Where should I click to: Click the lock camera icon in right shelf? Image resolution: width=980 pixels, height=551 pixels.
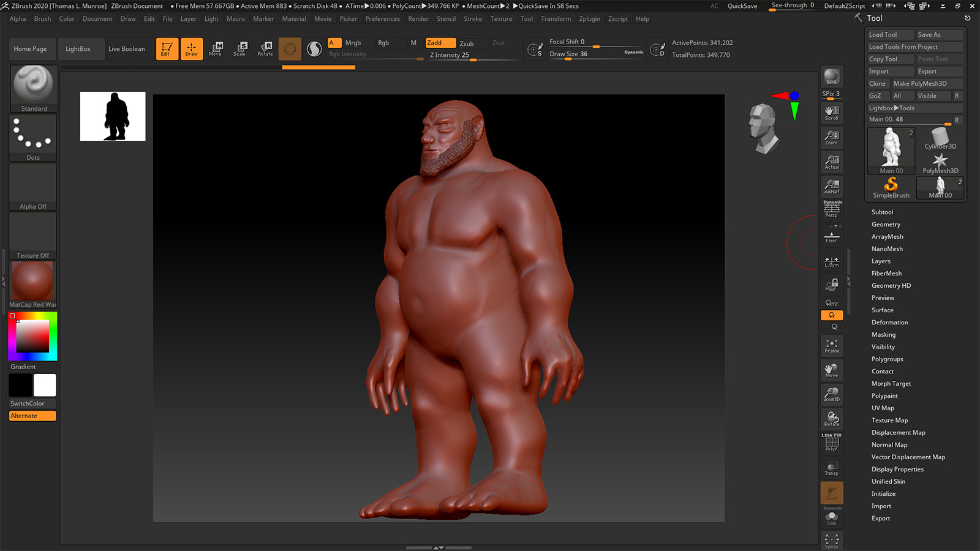pyautogui.click(x=832, y=285)
